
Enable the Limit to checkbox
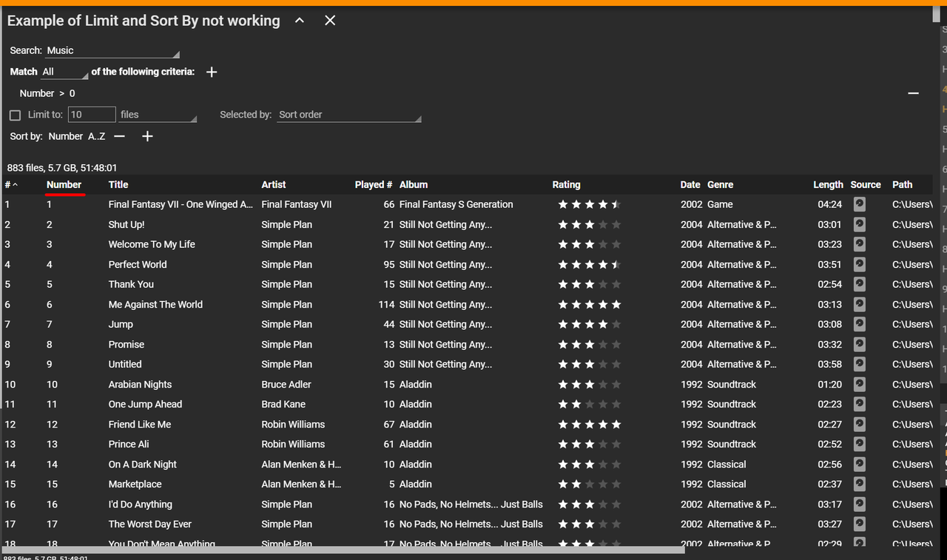click(x=15, y=115)
